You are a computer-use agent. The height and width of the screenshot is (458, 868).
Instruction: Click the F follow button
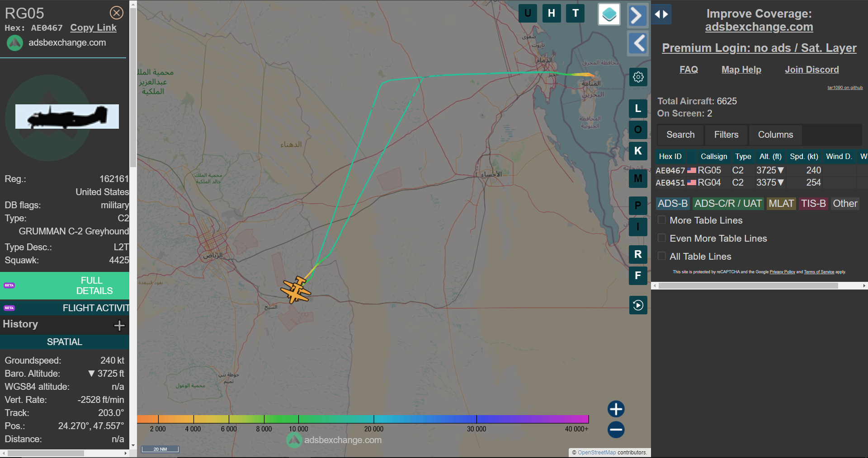[x=638, y=276]
